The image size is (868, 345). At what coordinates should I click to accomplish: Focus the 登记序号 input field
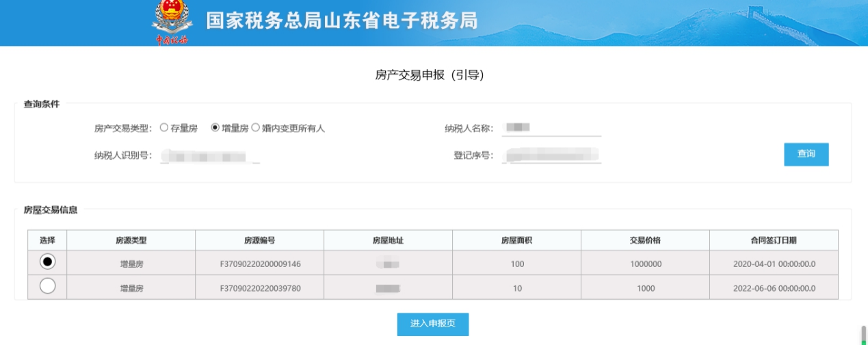click(551, 155)
